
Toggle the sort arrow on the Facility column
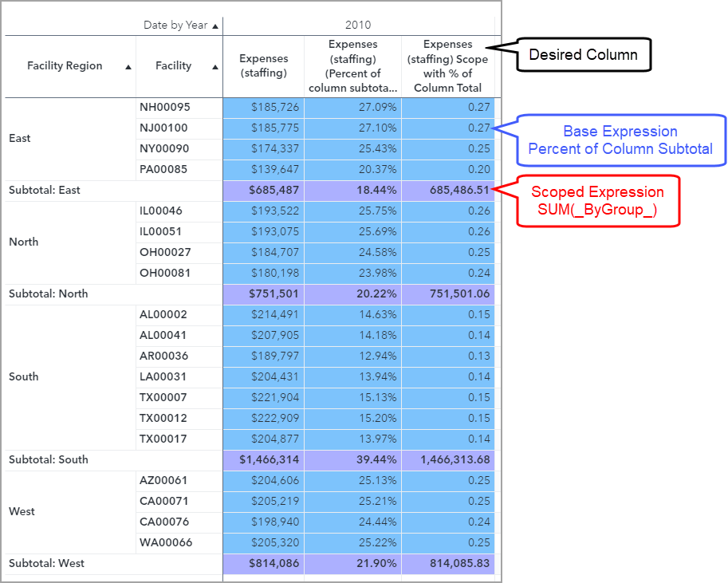[215, 67]
